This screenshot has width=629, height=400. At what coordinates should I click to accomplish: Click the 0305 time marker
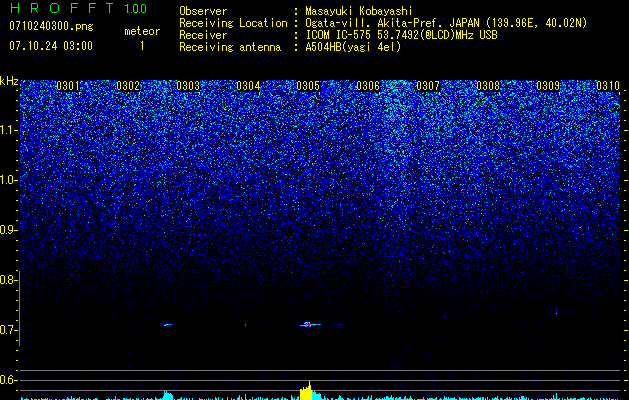(x=308, y=86)
